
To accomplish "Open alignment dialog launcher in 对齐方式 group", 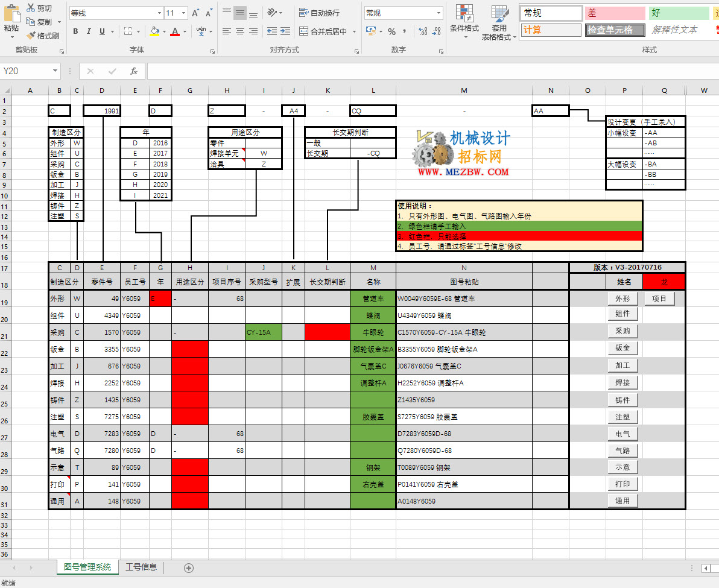I will coord(356,51).
